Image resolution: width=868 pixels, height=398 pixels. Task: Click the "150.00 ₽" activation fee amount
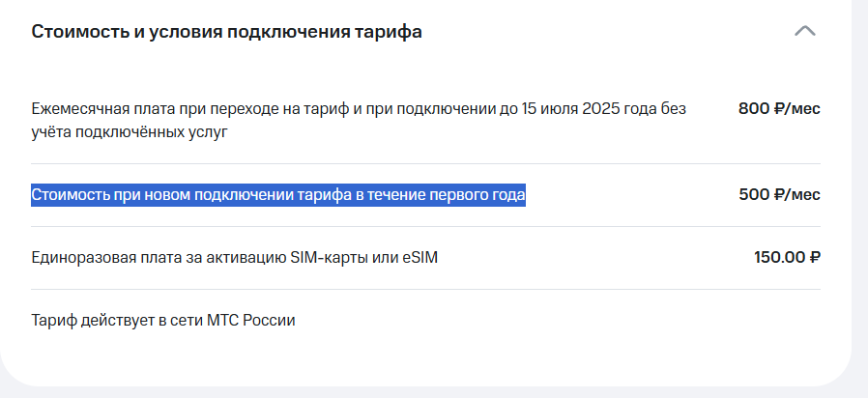click(x=787, y=258)
